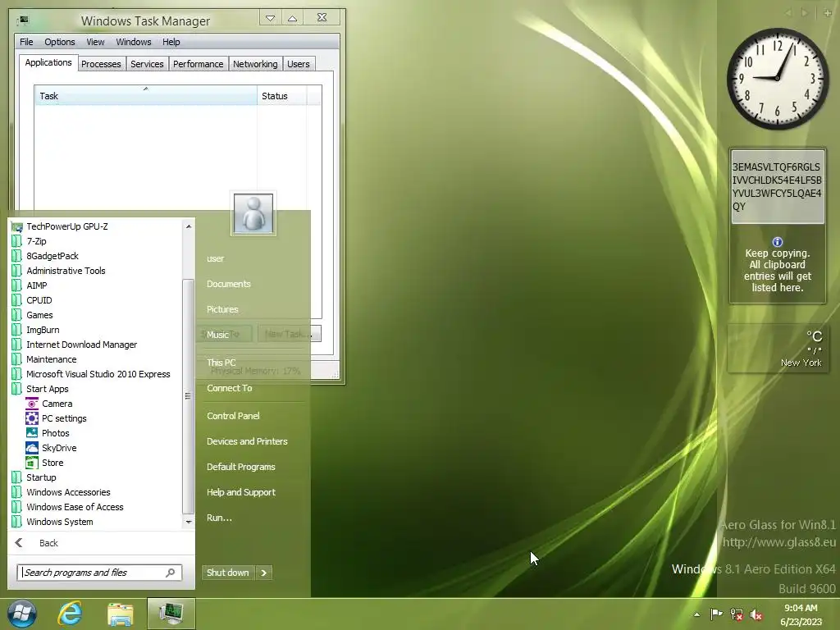Image resolution: width=840 pixels, height=630 pixels.
Task: Open the Action Center flag icon
Action: tap(716, 614)
